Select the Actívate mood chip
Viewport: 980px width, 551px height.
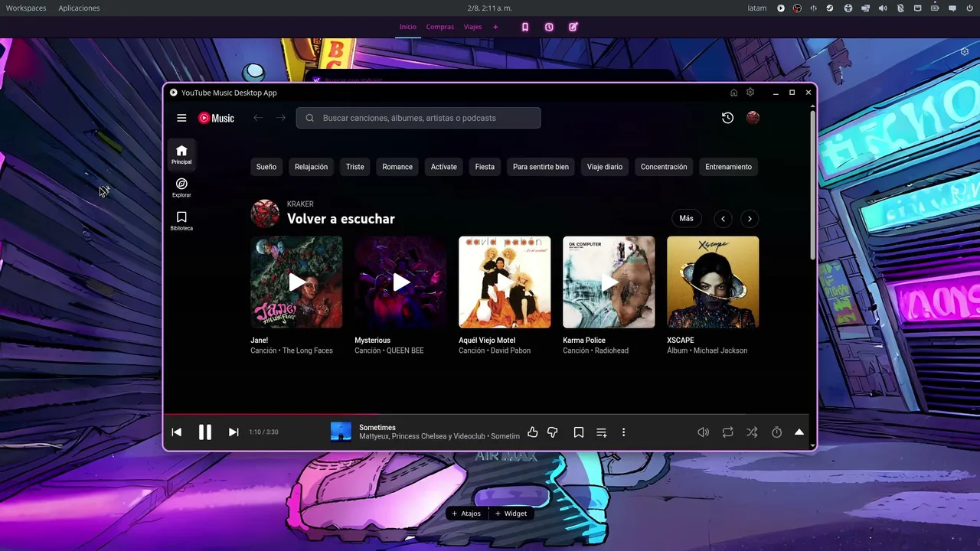click(x=444, y=167)
